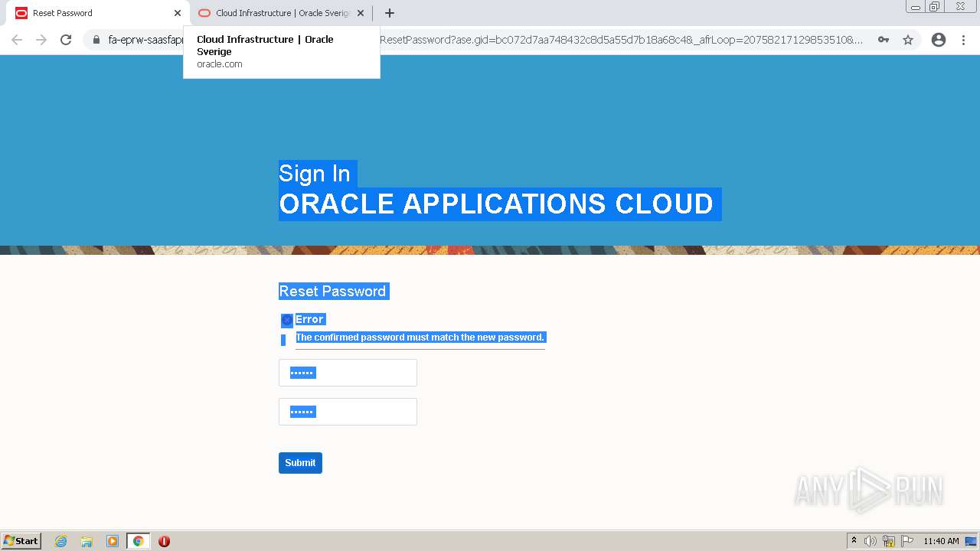Click 'ORACLE APPLICATIONS CLOUD' title

(x=496, y=204)
